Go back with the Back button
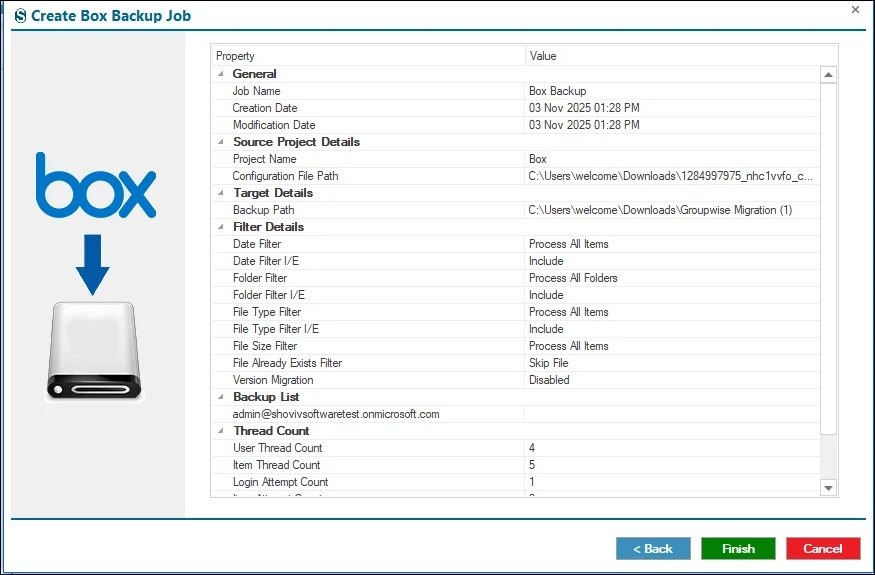The image size is (875, 575). [x=653, y=549]
